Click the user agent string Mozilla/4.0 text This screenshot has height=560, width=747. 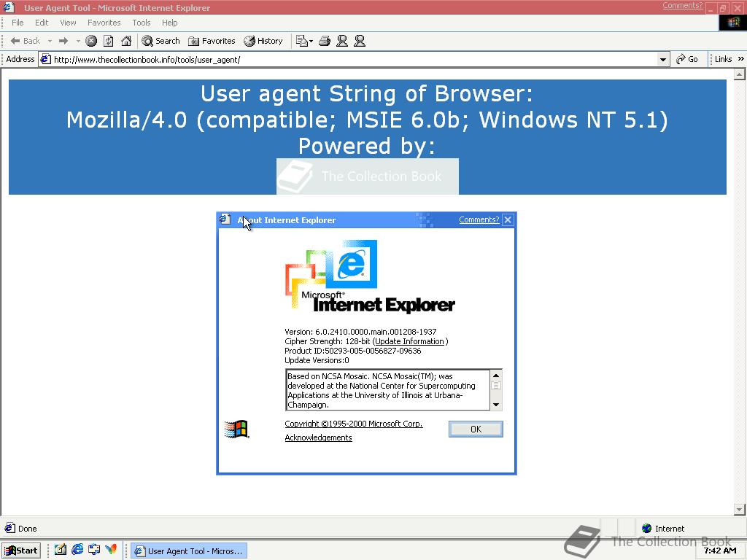368,120
